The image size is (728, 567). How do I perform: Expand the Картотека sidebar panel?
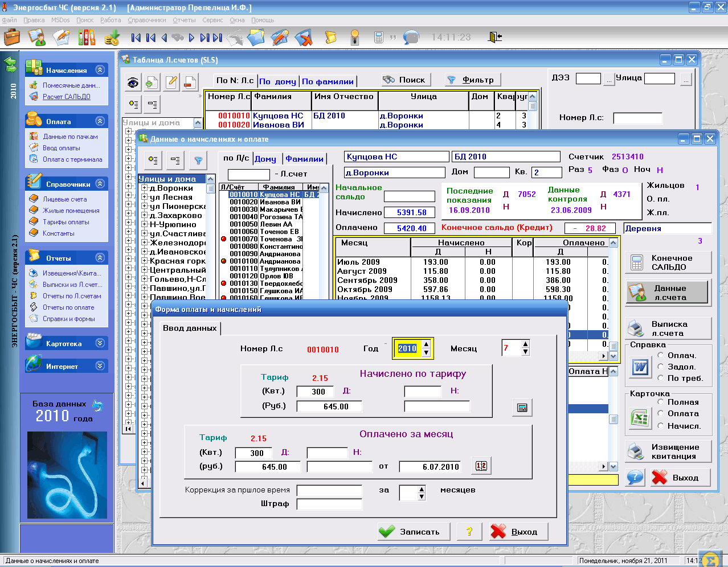coord(100,343)
